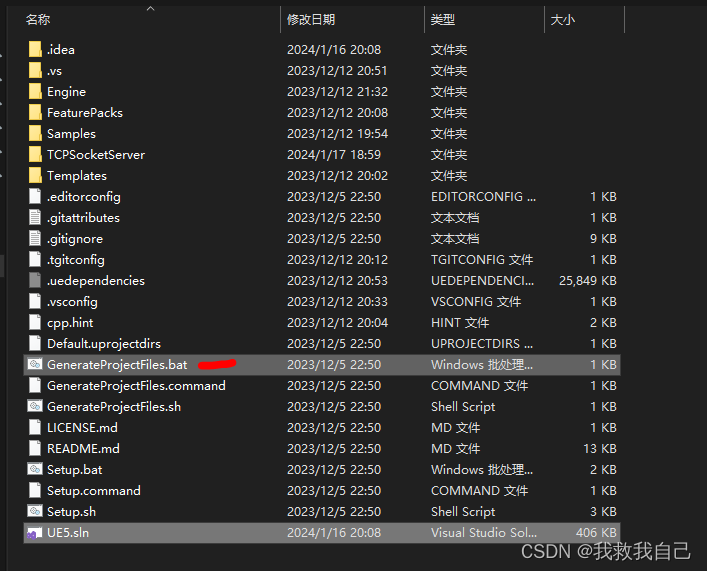Screen dimensions: 707x571
Task: Click the 13 KB size of README.md
Action: coord(600,448)
